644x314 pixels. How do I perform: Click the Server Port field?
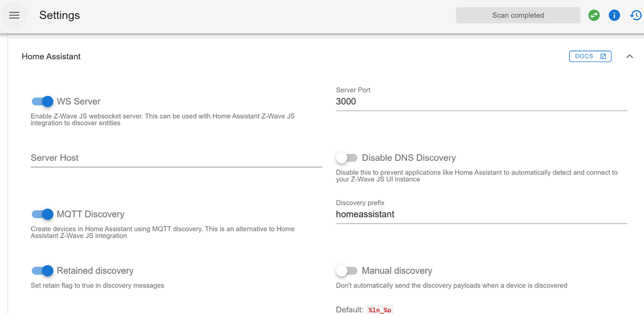(481, 102)
